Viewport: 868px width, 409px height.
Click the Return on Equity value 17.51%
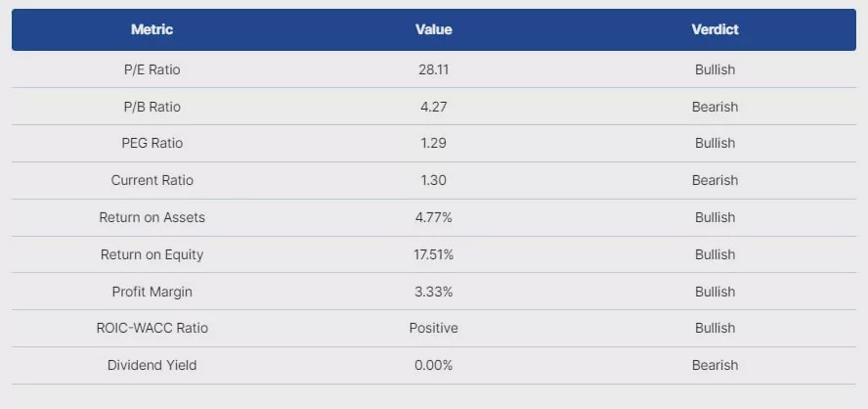(x=433, y=254)
